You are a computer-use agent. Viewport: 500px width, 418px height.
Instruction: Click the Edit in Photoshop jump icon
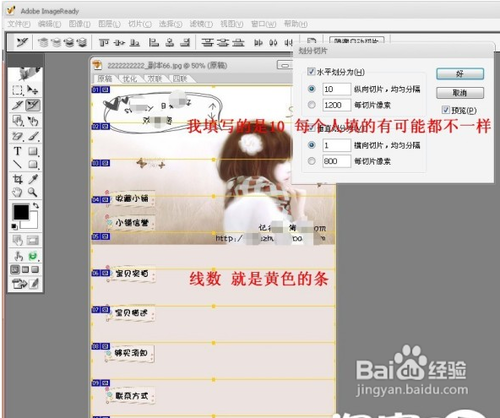[x=19, y=284]
